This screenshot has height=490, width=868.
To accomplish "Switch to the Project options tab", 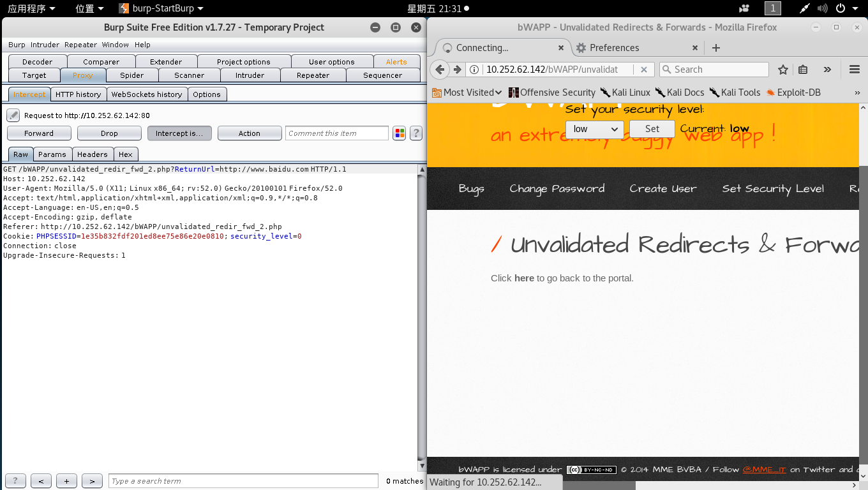I will tap(244, 62).
